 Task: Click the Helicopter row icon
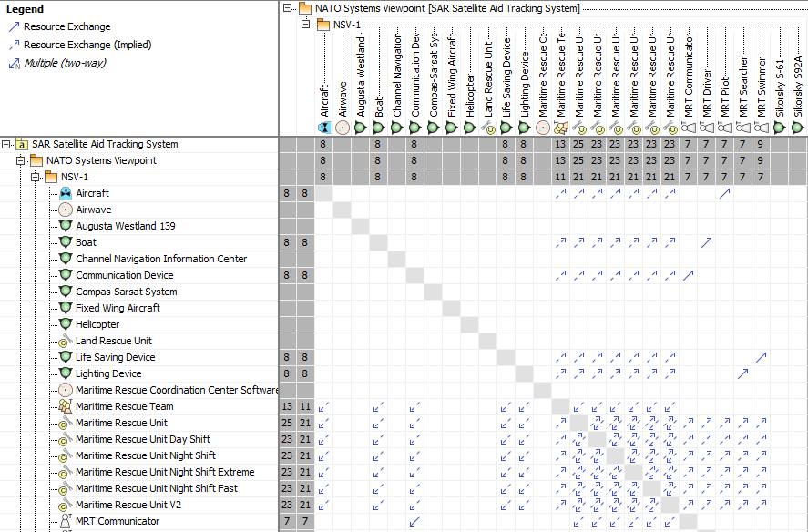pos(66,324)
